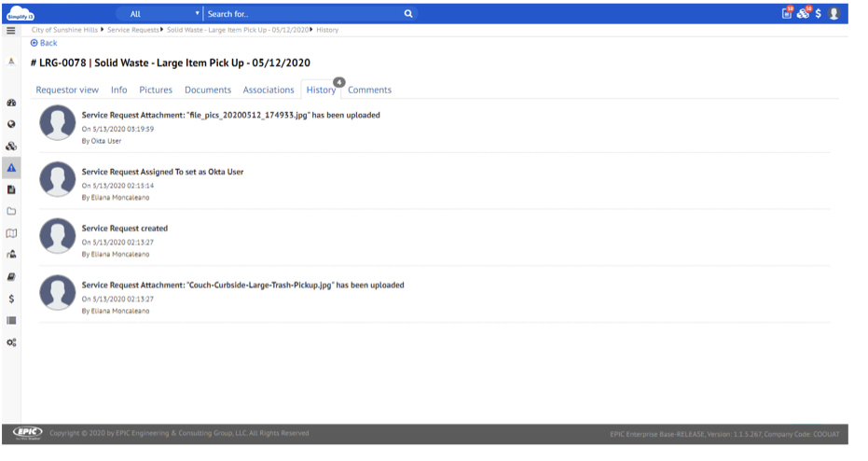The height and width of the screenshot is (461, 868).
Task: Open the user profile avatar in top bar
Action: 834,14
